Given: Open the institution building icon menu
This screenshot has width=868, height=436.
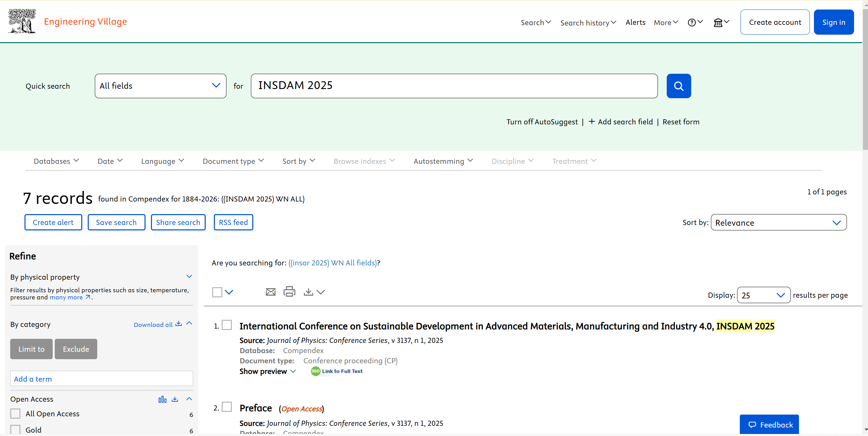Looking at the screenshot, I should pos(721,22).
